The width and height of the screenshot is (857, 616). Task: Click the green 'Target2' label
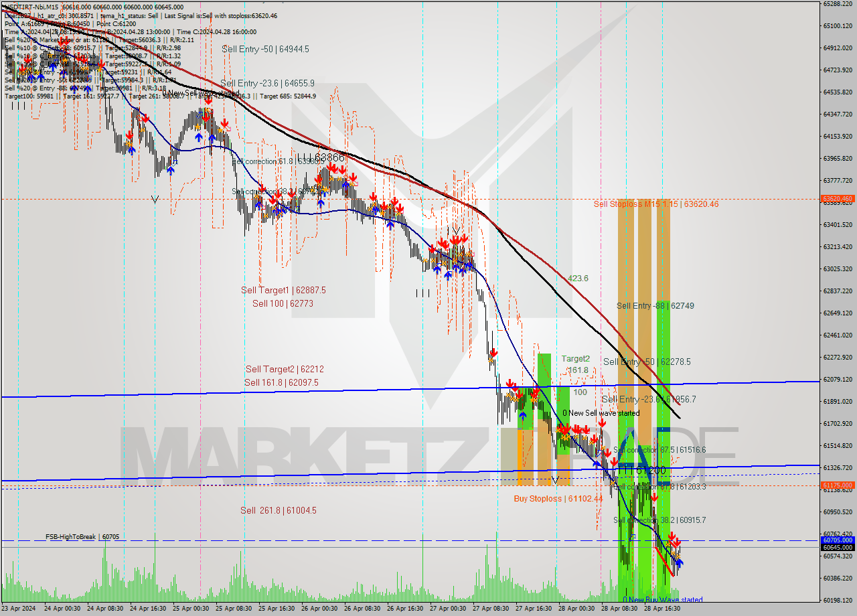coord(576,358)
